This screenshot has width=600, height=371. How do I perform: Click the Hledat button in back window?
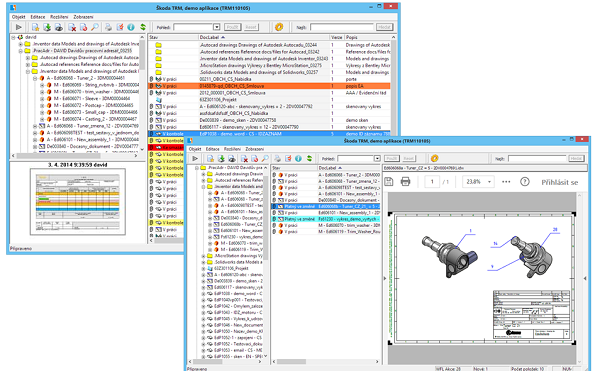tap(384, 27)
